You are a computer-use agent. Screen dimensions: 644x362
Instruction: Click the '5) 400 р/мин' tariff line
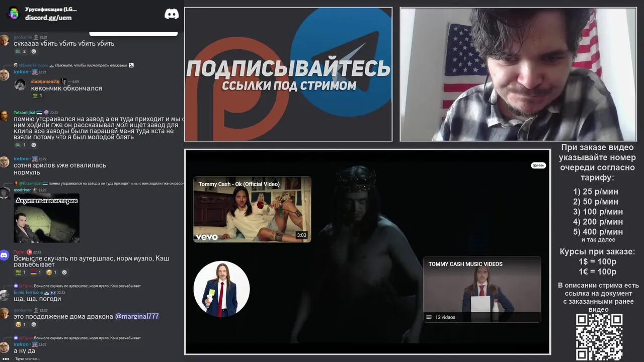point(598,232)
